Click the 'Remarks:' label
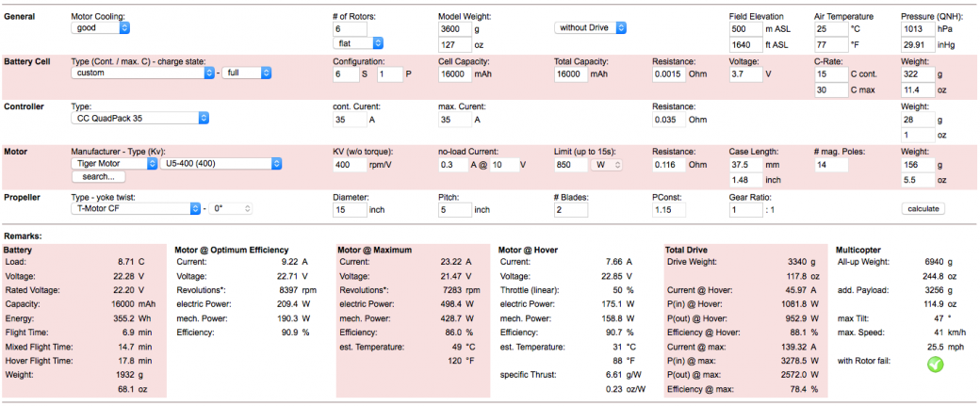980x406 pixels. (22, 237)
